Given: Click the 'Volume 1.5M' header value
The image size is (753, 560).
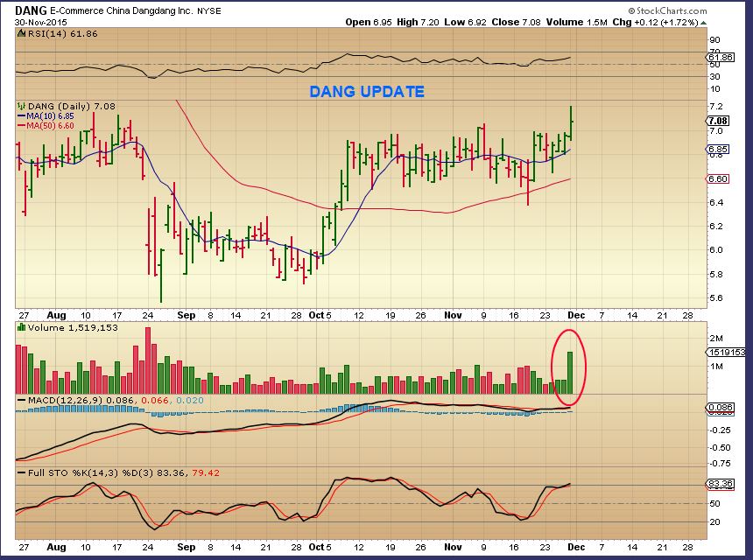Looking at the screenshot, I should click(577, 22).
